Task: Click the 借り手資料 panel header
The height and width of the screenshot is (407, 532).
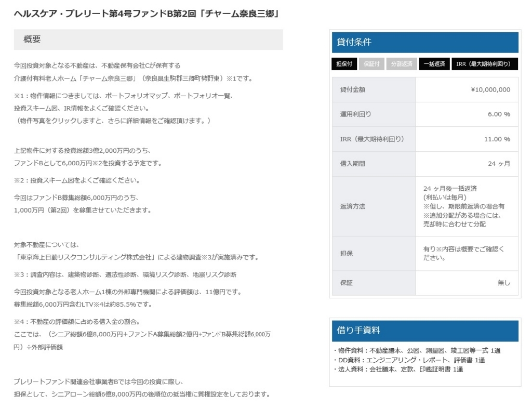Action: tap(425, 331)
